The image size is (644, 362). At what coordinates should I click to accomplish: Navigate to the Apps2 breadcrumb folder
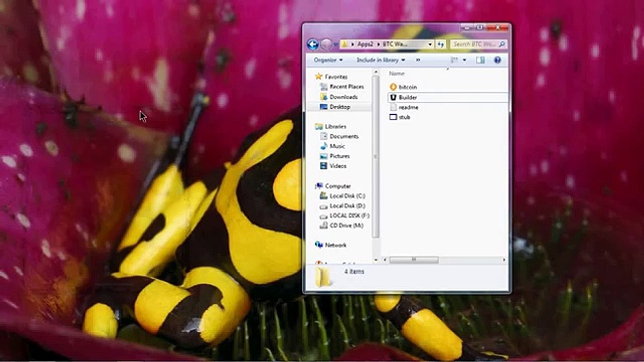(365, 44)
